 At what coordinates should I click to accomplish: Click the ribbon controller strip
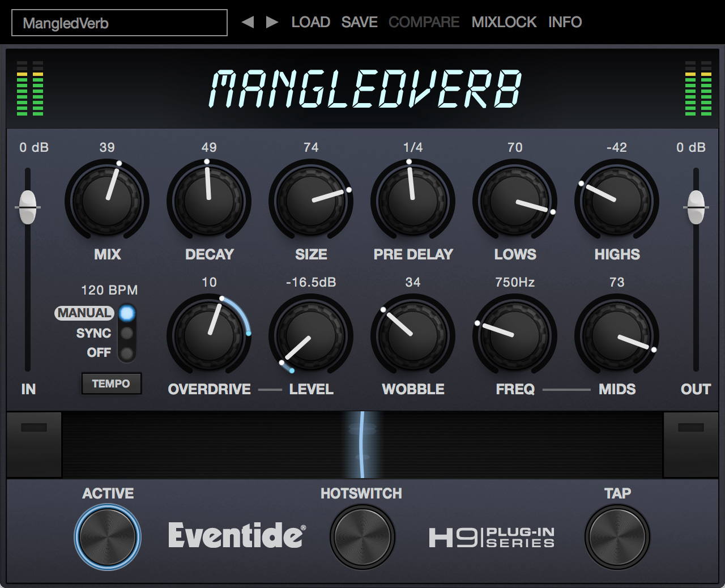(362, 445)
